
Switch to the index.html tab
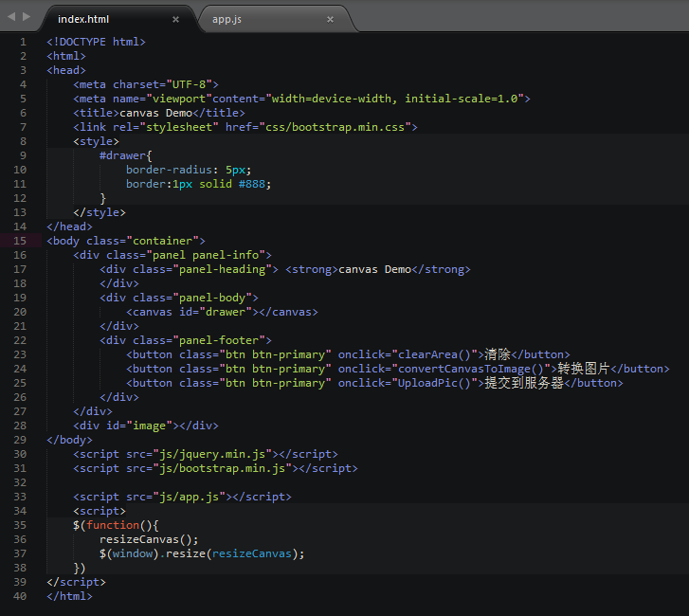click(x=83, y=19)
